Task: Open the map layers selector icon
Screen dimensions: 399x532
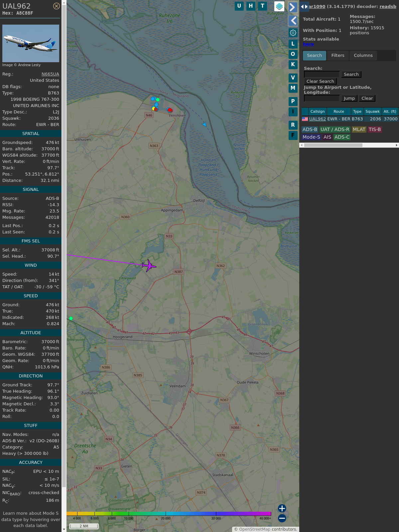Action: pyautogui.click(x=279, y=6)
